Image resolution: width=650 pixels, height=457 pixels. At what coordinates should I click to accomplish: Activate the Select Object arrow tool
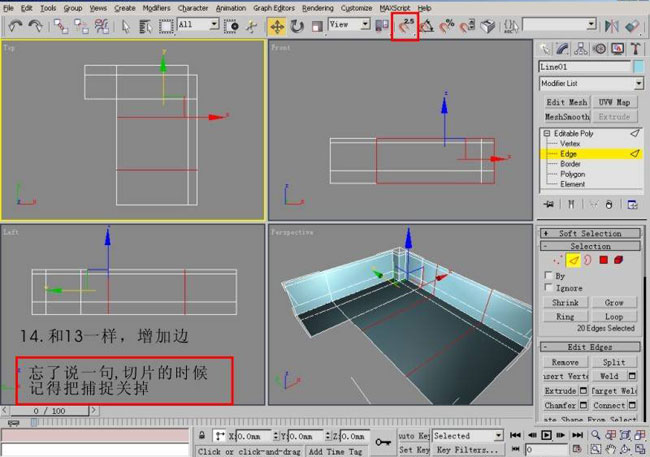point(126,26)
